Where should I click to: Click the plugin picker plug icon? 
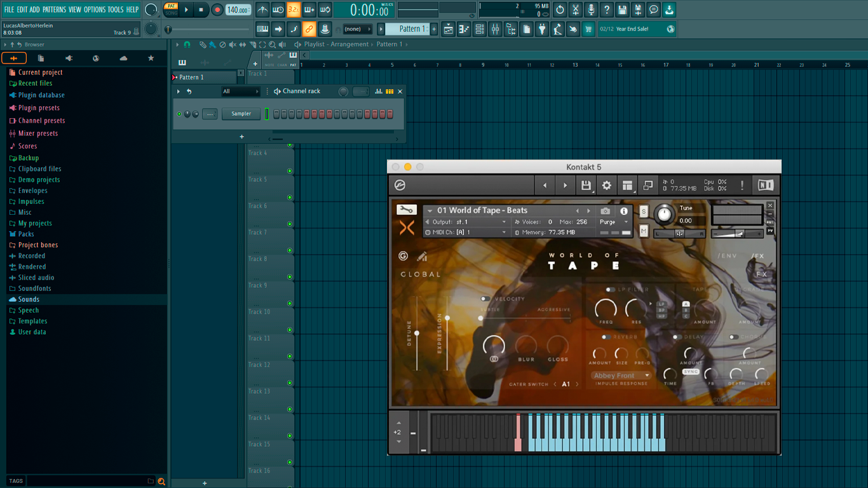tap(542, 29)
